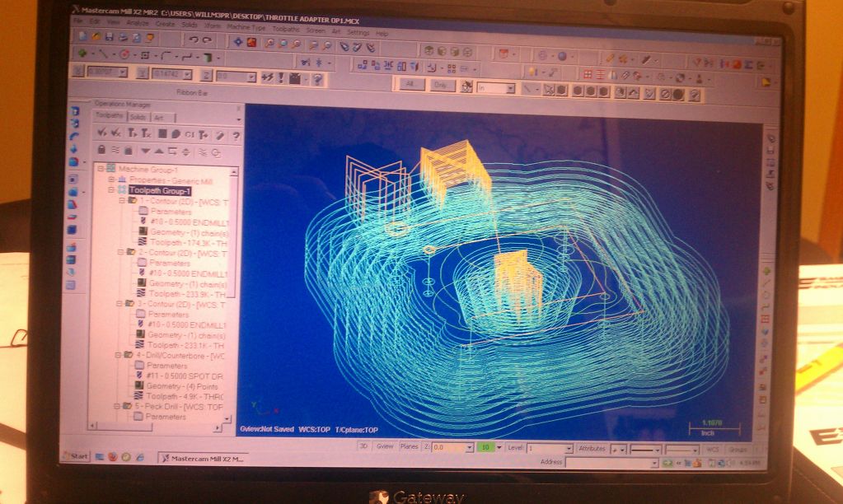
Task: Collapse the Machine Group-1 tree node
Action: coord(100,168)
